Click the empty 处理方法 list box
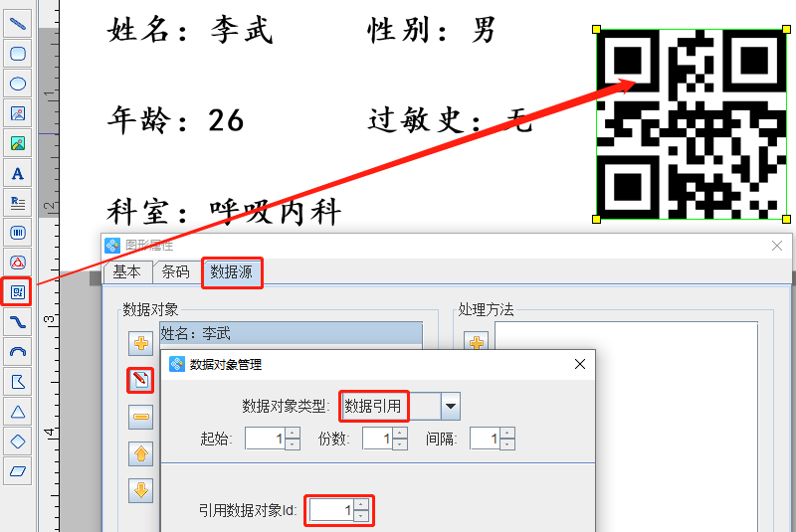Viewport: 796px width, 532px height. 627,426
